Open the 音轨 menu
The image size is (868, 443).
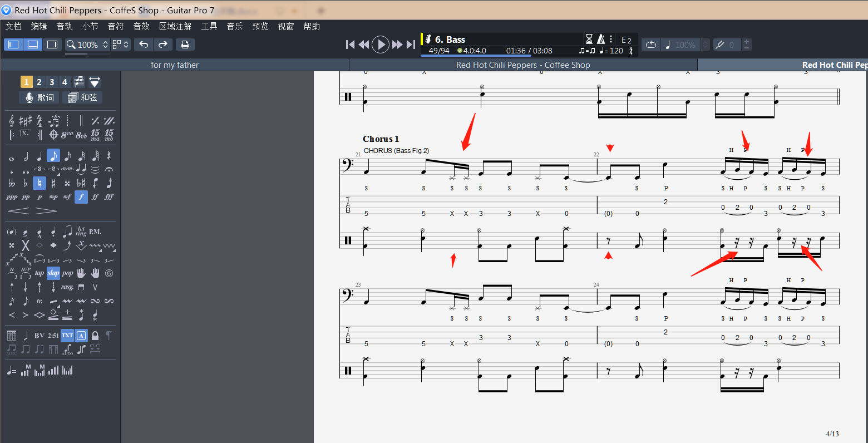tap(65, 26)
